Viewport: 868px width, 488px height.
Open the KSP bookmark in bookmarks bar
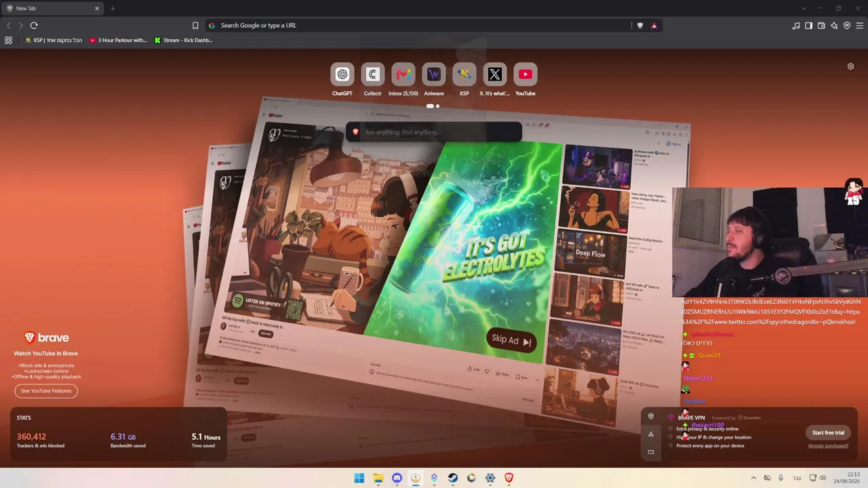point(54,41)
